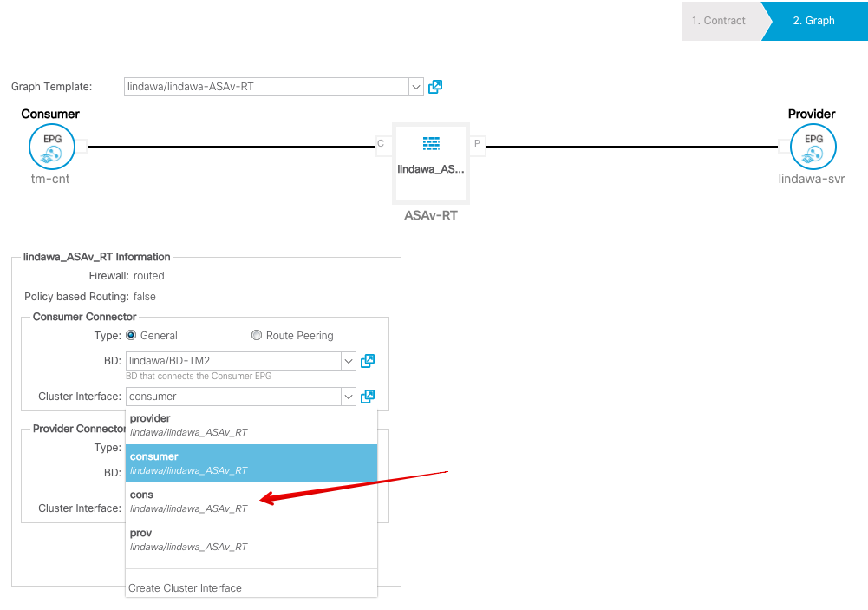Click the Provider EPG icon for lindawa-svr

812,147
